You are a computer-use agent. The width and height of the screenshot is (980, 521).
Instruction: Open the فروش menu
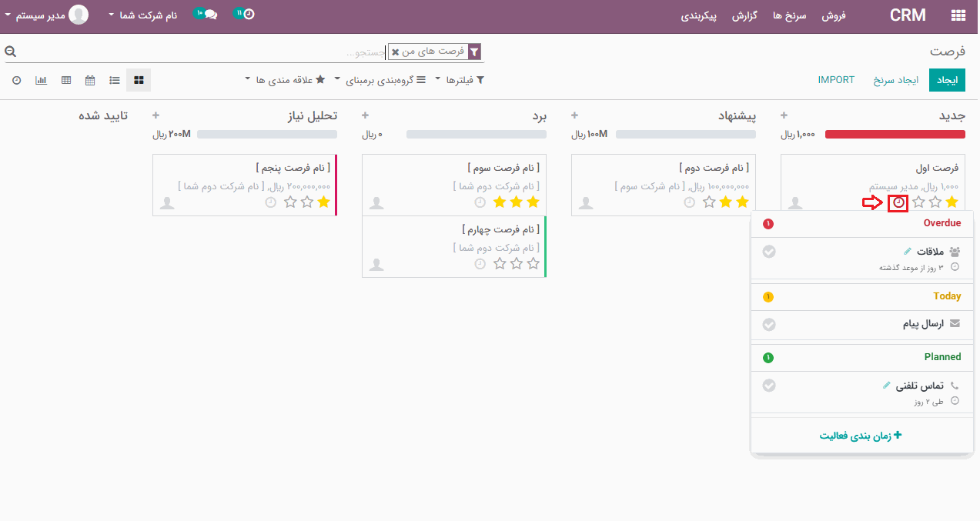pos(834,15)
